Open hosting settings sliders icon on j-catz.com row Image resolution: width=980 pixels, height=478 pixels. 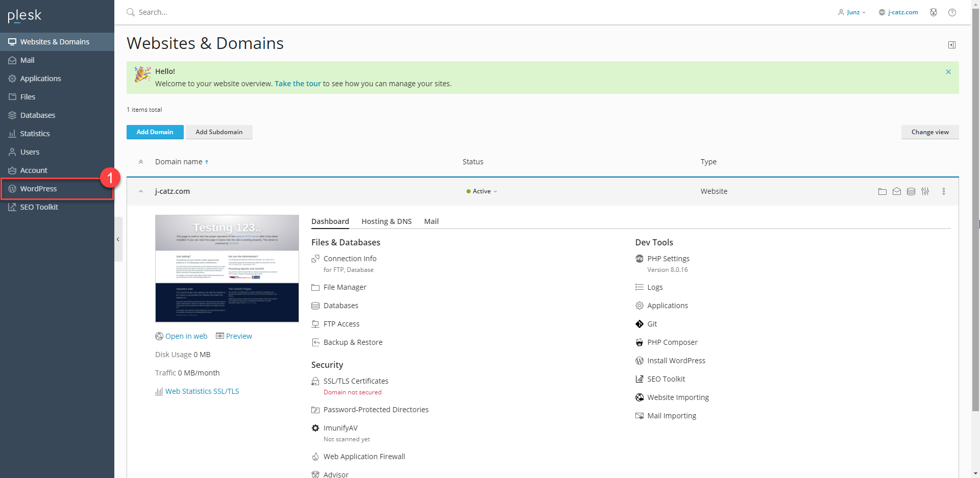925,191
